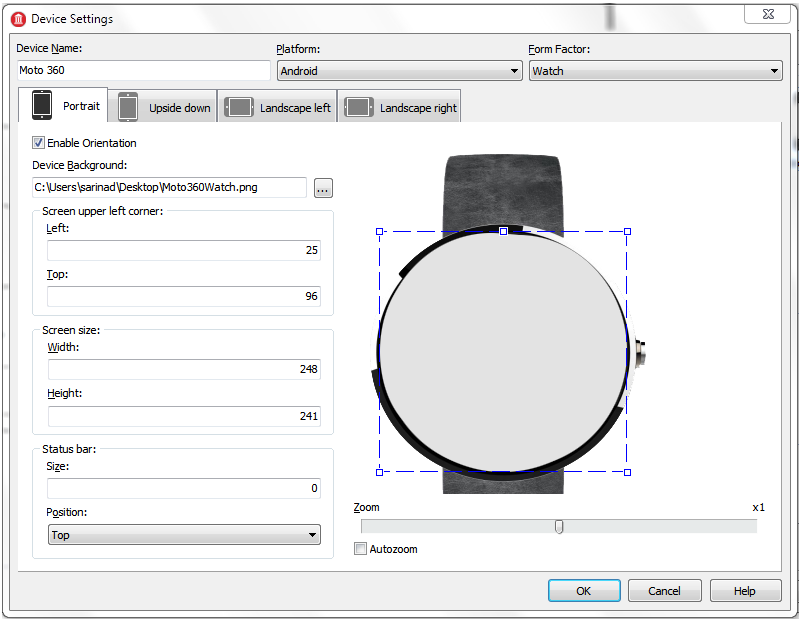801x622 pixels.
Task: Click the Cancel button
Action: [664, 591]
